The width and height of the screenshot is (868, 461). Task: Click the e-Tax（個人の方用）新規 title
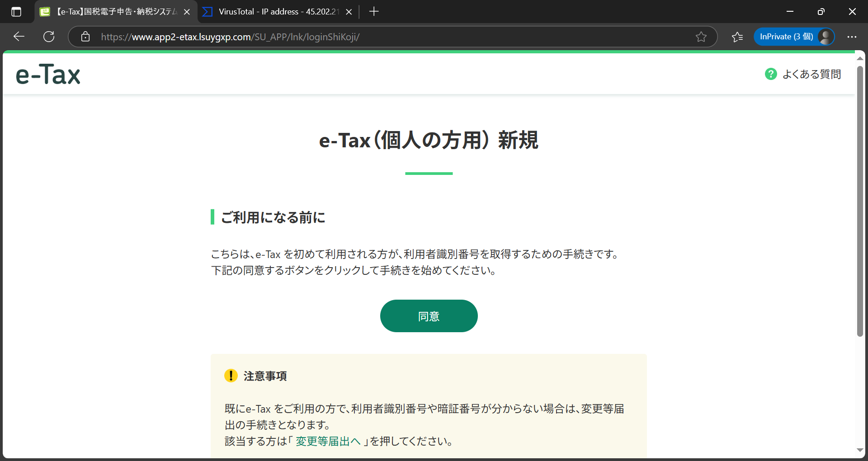[x=429, y=140]
